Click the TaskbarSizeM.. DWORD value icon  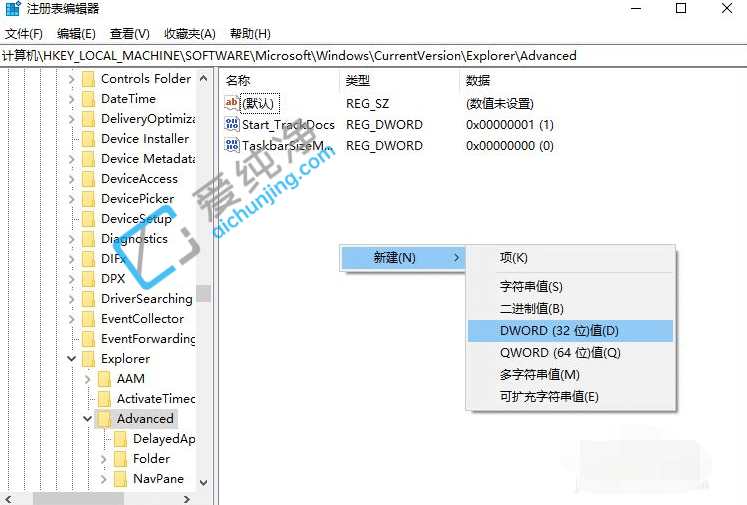pos(232,145)
